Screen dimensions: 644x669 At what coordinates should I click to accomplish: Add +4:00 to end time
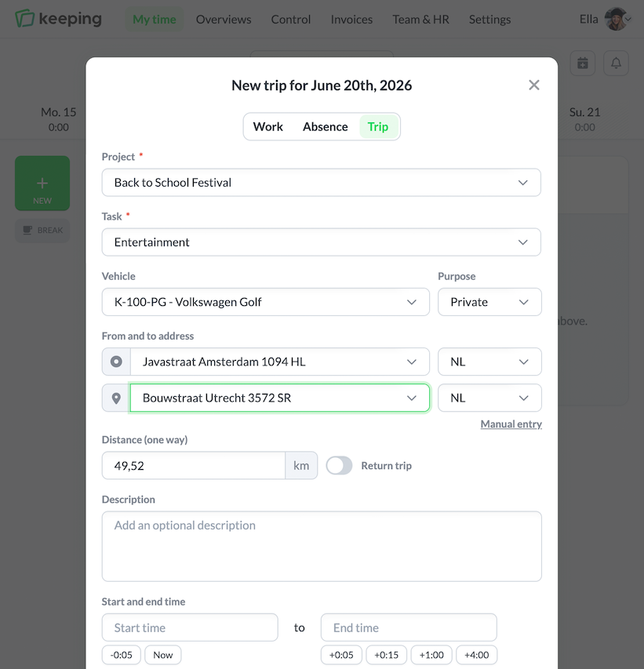point(477,655)
